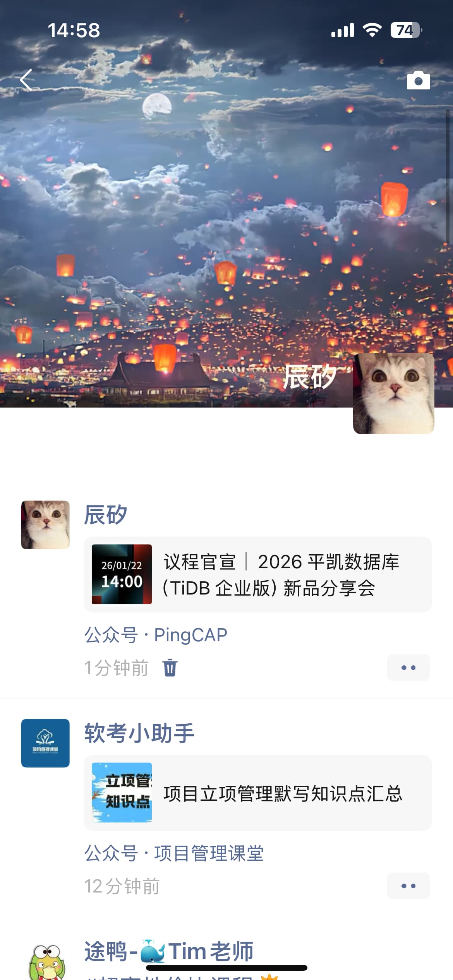Viewport: 453px width, 980px height.
Task: Open 项目立项管理默写知识点汇总 article card
Action: [x=258, y=793]
